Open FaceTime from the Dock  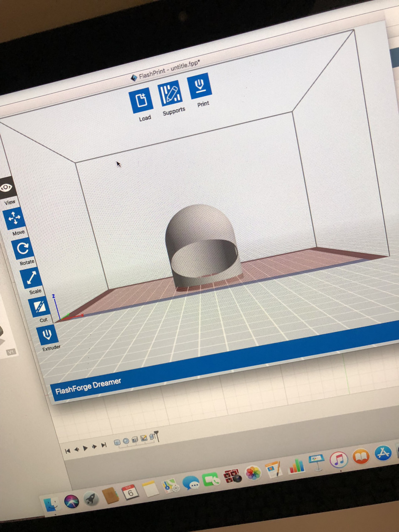click(211, 480)
